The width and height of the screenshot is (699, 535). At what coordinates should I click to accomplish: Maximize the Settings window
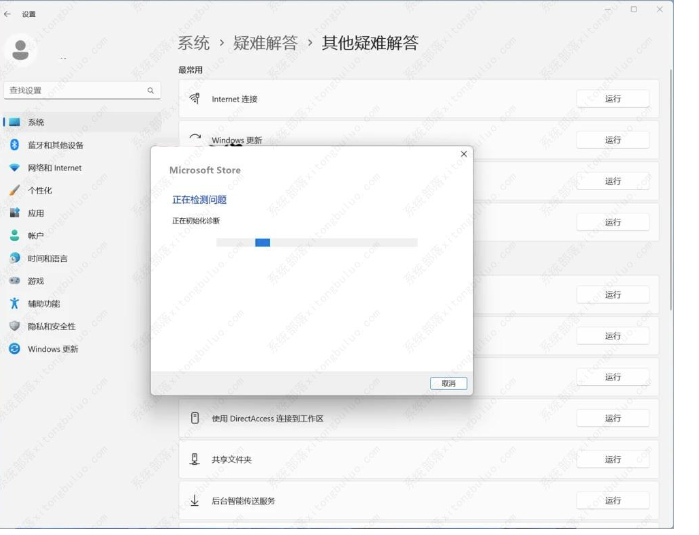tap(633, 9)
